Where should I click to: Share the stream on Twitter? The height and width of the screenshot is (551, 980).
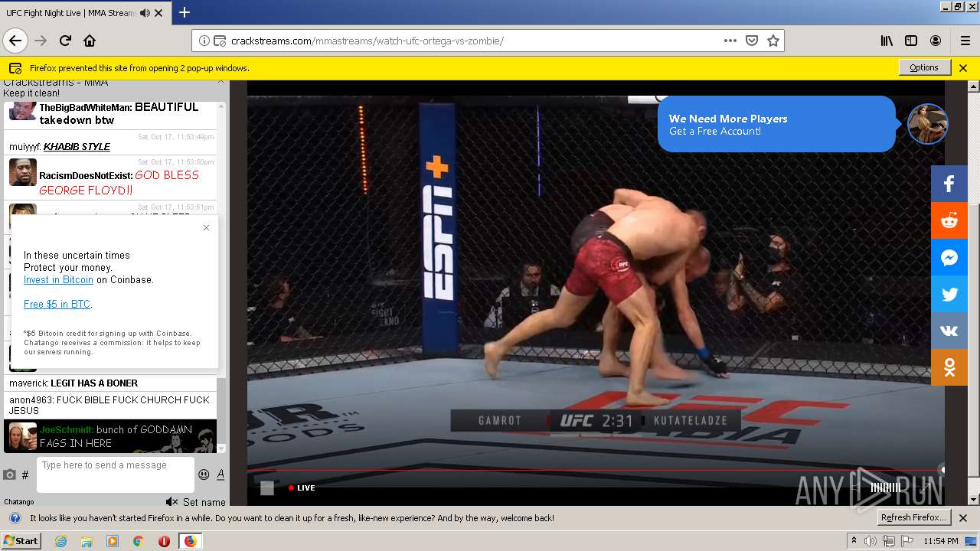(949, 294)
